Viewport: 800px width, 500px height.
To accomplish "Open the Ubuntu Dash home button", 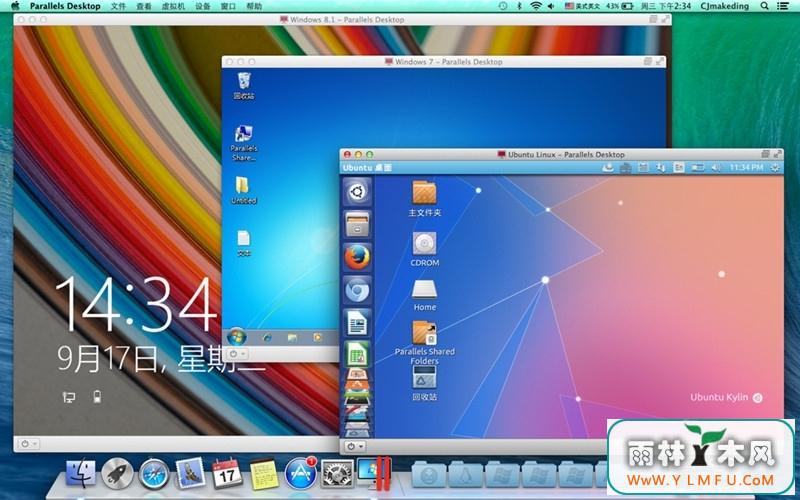I will [x=357, y=192].
